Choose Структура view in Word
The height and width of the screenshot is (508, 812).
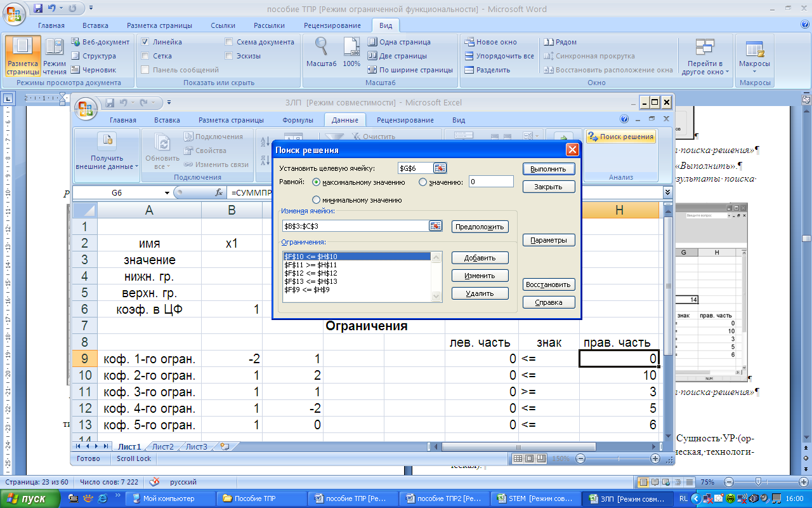(x=93, y=56)
